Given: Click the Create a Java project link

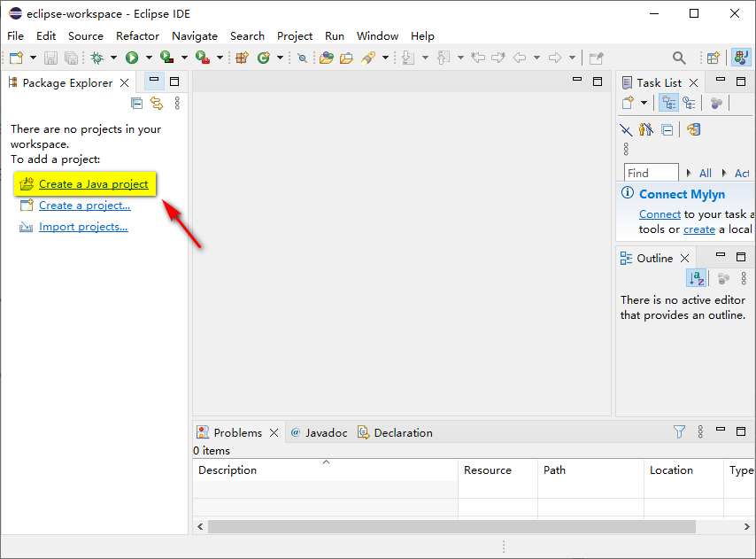Looking at the screenshot, I should coord(93,184).
